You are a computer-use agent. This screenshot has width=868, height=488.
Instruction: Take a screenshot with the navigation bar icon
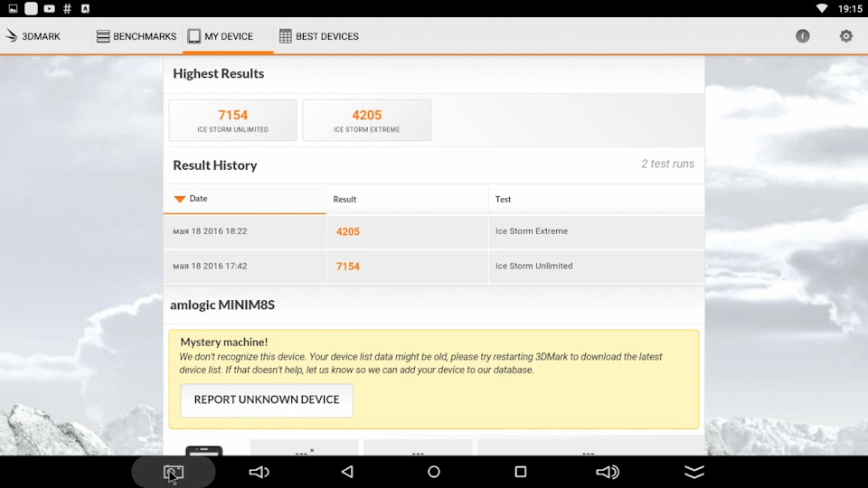pos(174,472)
